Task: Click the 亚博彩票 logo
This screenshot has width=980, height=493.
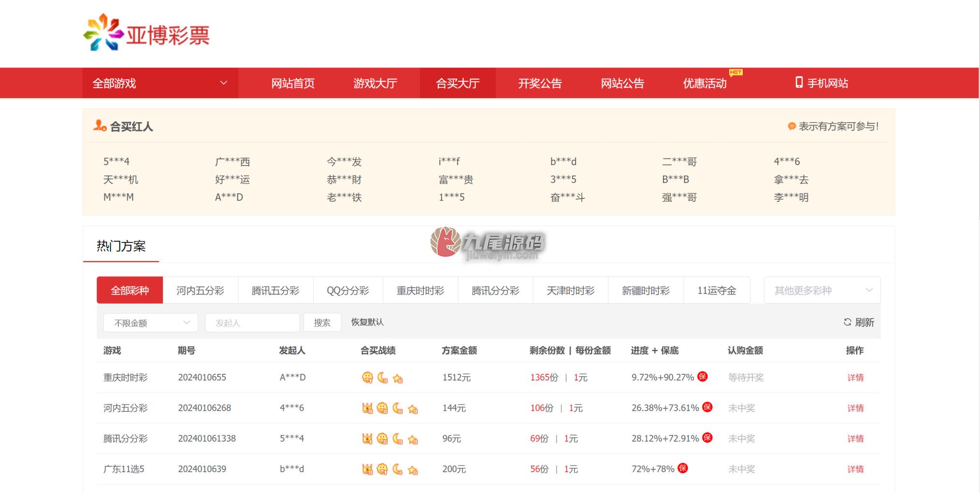Action: pyautogui.click(x=146, y=33)
